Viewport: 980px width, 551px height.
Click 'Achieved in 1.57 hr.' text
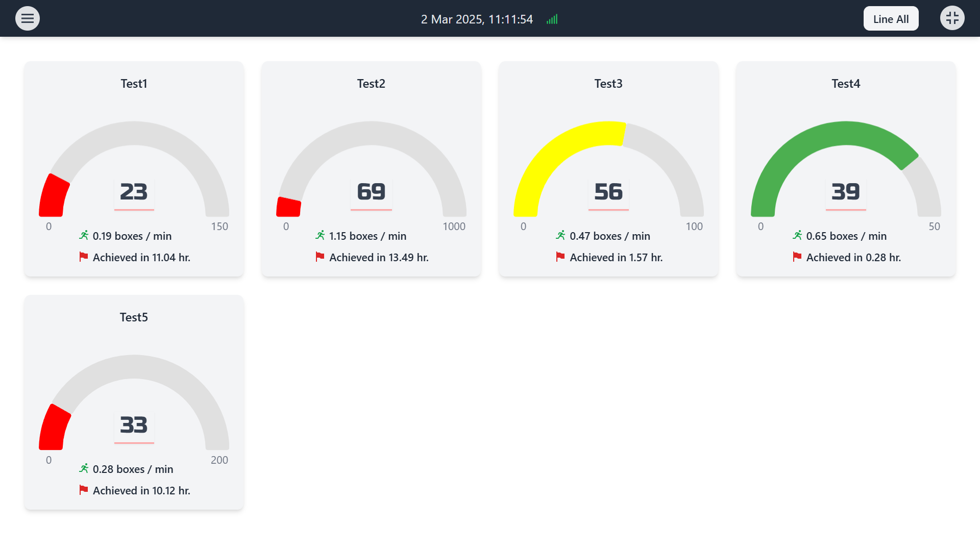point(616,258)
